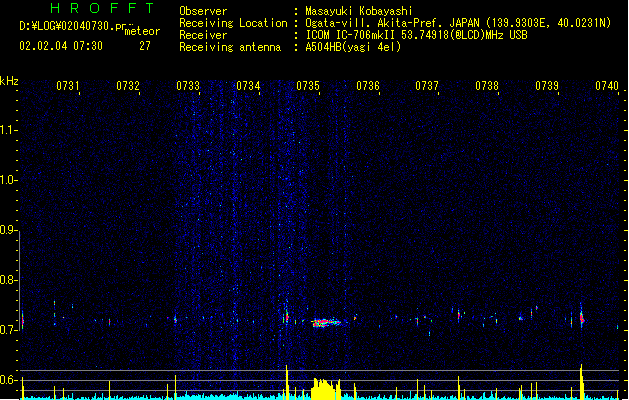Click the 0738 time marker

[487, 86]
